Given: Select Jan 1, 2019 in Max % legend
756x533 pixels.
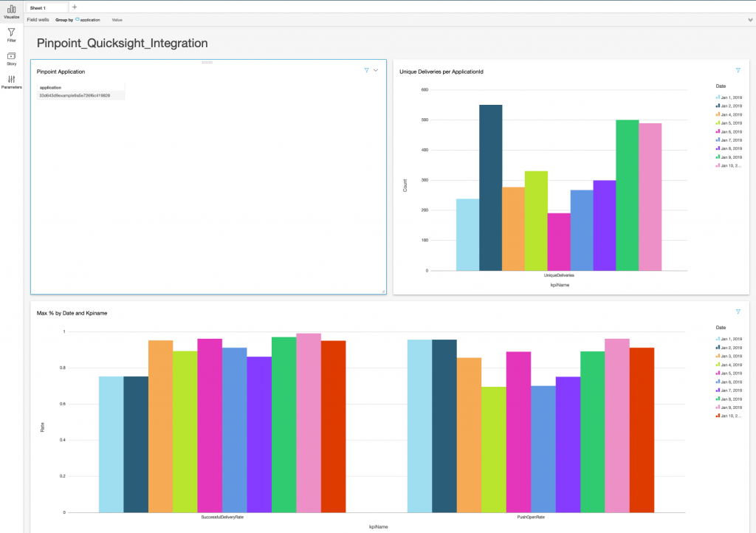Looking at the screenshot, I should pos(729,339).
